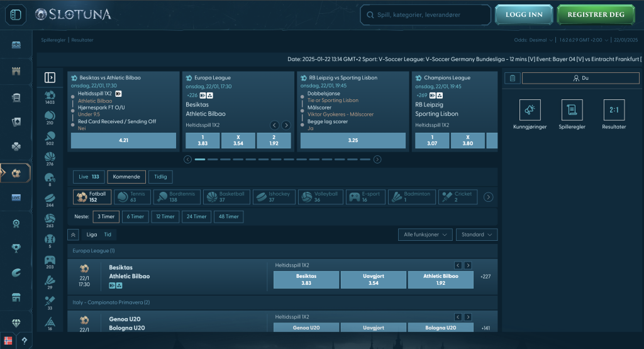
Task: Open the Resultater link in top bar
Action: (x=82, y=40)
